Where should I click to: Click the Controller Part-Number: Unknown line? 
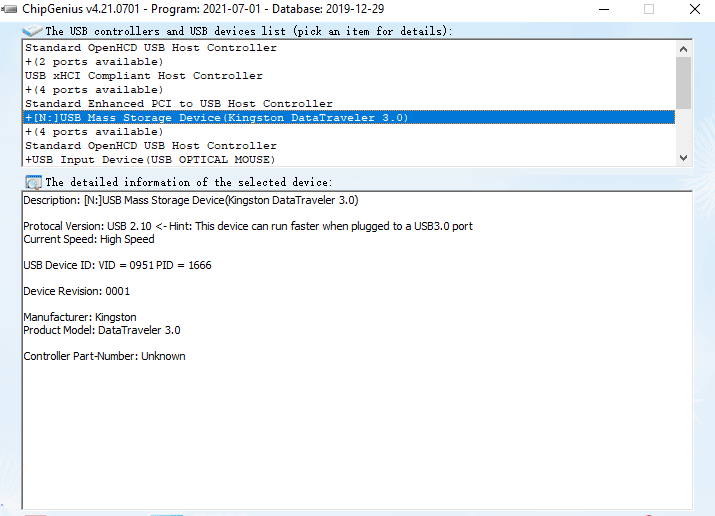point(104,356)
